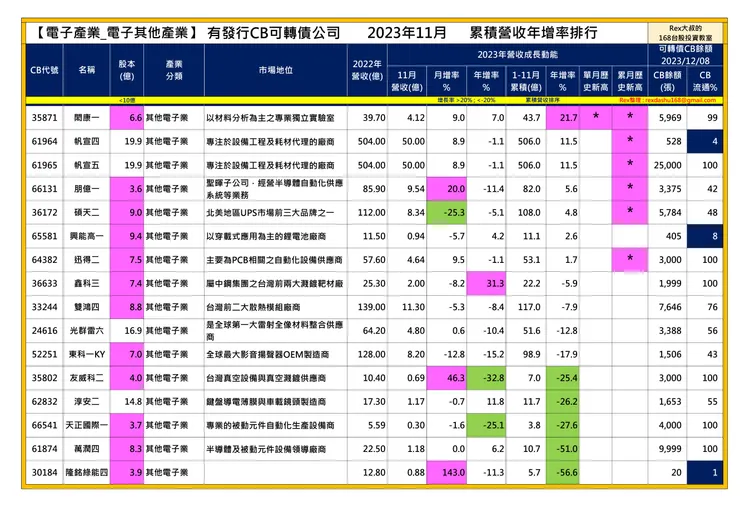
Task: Click CB code 35871 in first row
Action: click(44, 118)
